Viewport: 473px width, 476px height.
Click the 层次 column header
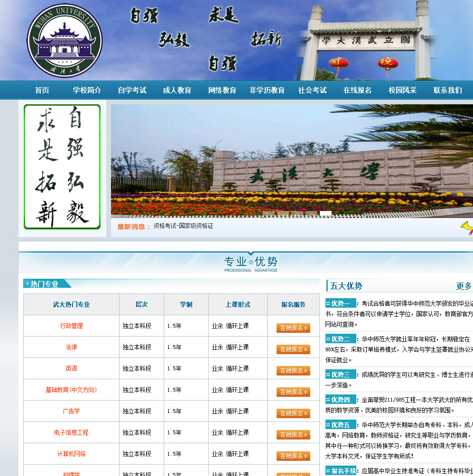point(141,304)
